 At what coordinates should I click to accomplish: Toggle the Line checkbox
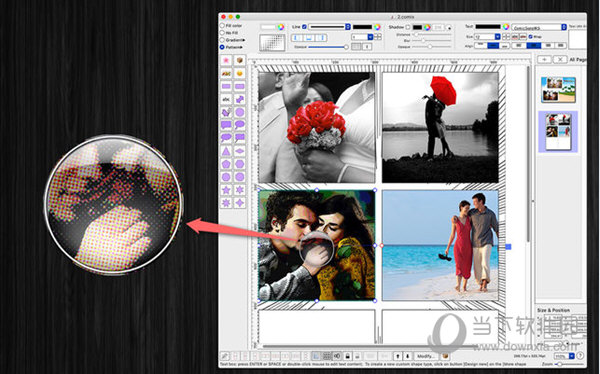tap(305, 27)
